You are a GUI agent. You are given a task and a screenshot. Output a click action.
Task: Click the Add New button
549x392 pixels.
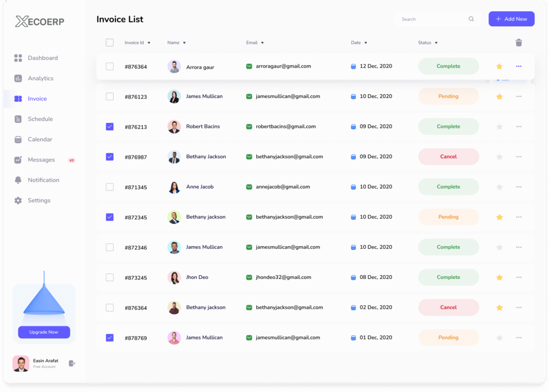coord(511,19)
